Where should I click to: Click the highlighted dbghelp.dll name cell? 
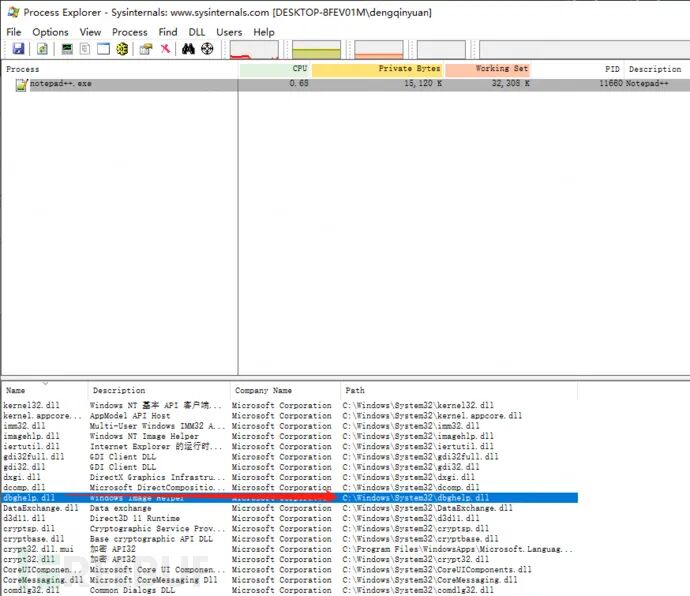tap(29, 498)
